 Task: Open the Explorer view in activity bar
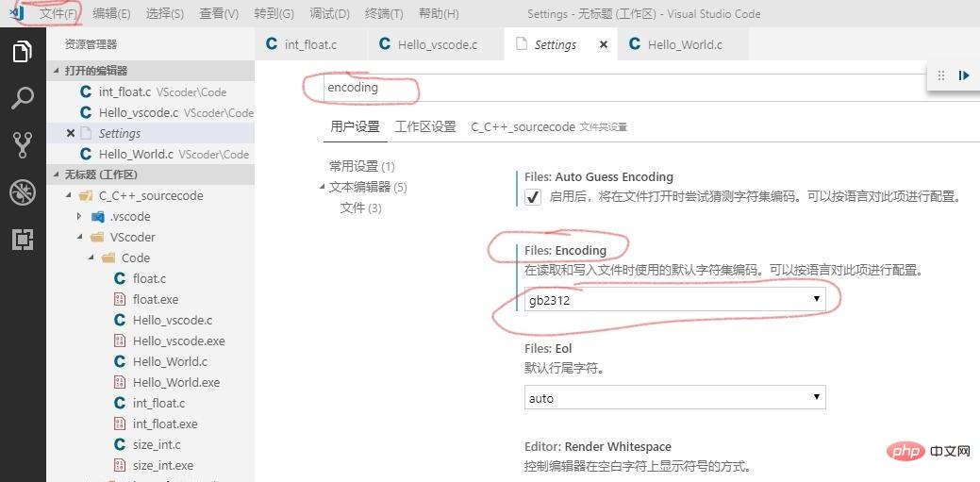23,51
